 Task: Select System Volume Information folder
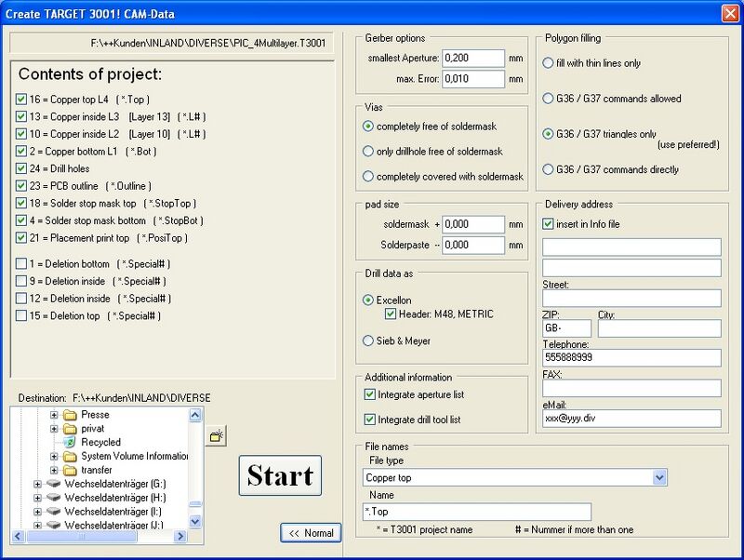tap(135, 456)
